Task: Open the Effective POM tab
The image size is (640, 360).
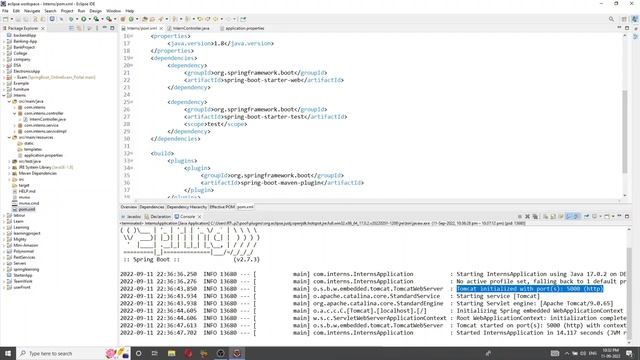Action: pos(222,207)
